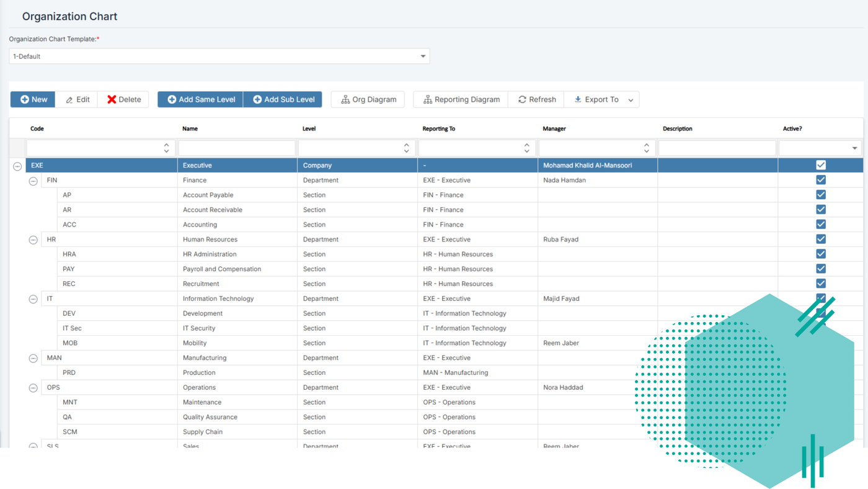
Task: Select the Payroll and Compensation row
Action: [x=221, y=269]
